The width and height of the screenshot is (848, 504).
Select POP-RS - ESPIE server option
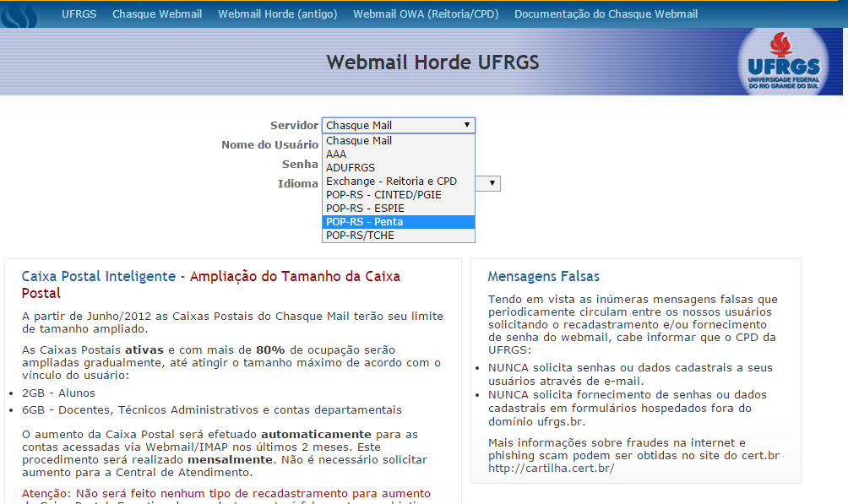[x=399, y=209]
